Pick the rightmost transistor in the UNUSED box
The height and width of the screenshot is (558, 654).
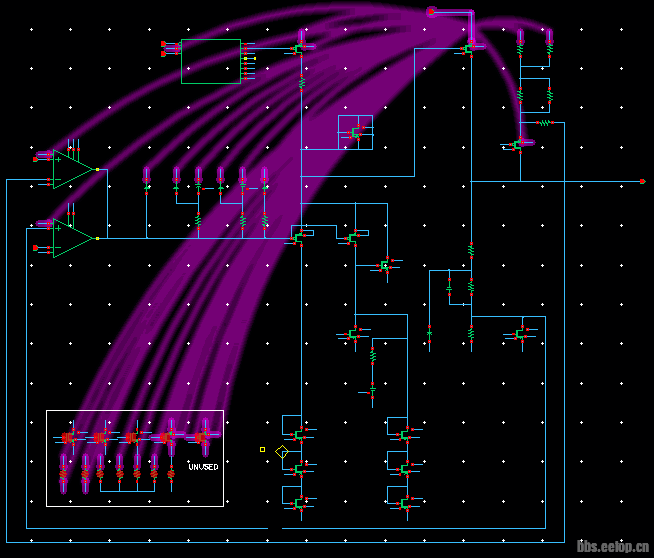pyautogui.click(x=201, y=436)
